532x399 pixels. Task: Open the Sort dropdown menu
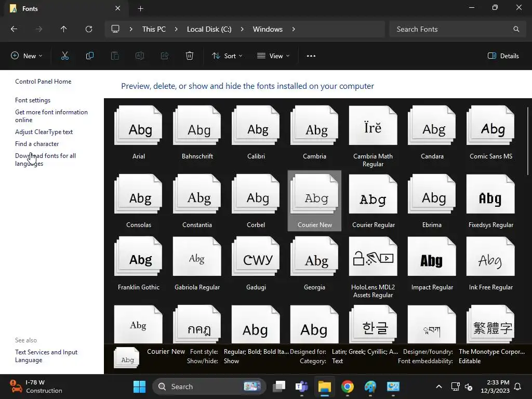(227, 56)
